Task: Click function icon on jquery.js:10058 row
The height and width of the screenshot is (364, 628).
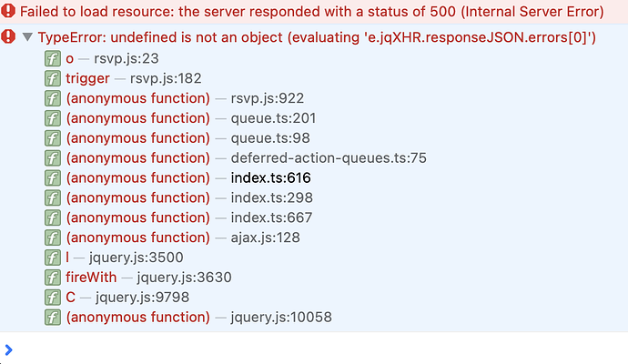Action: point(53,318)
